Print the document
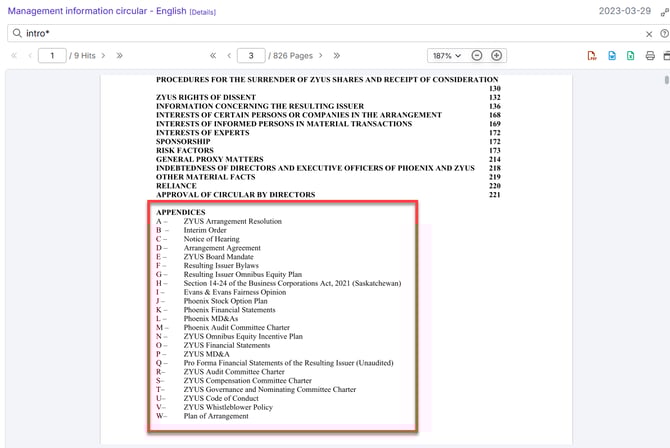 pos(650,56)
